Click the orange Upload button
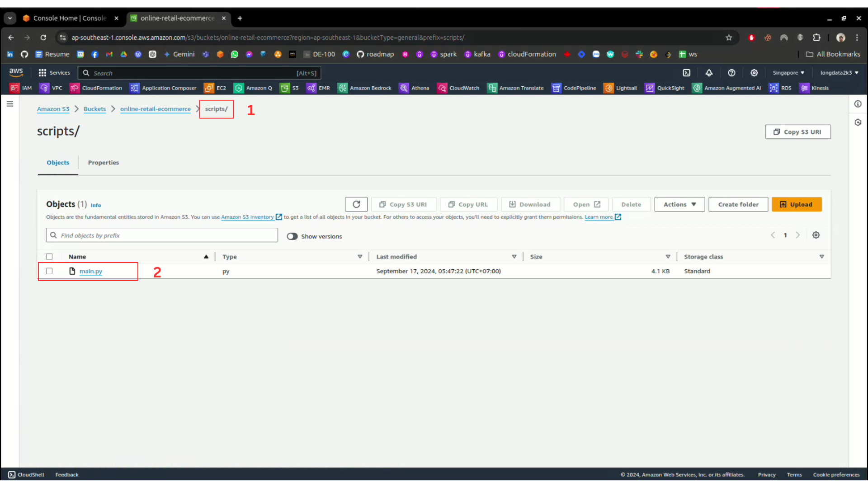 [797, 204]
